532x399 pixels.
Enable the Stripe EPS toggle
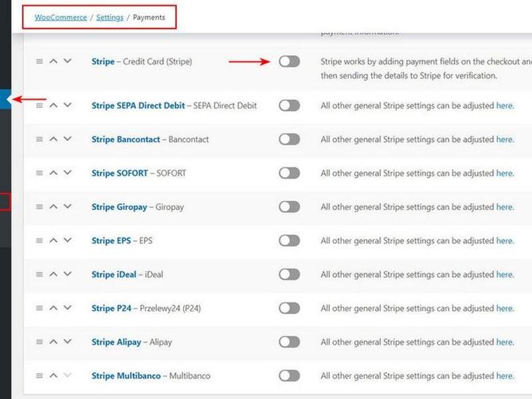pyautogui.click(x=289, y=241)
